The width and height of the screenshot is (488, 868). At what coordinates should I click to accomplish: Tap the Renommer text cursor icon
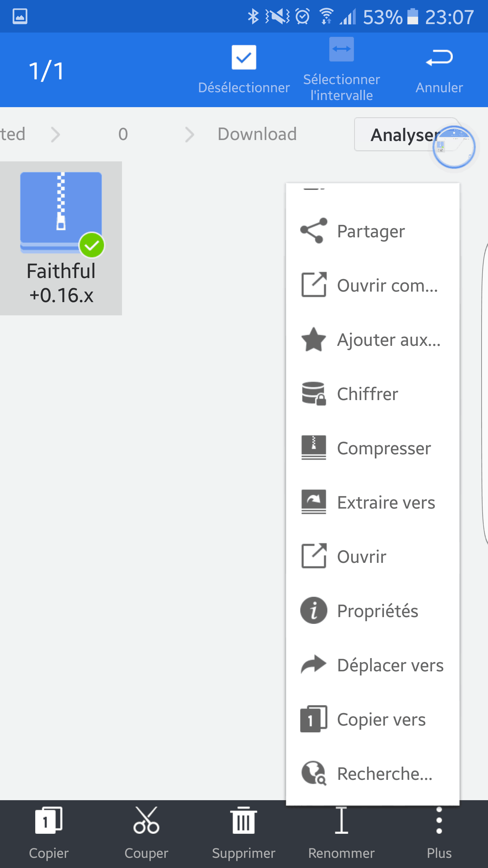tap(341, 821)
